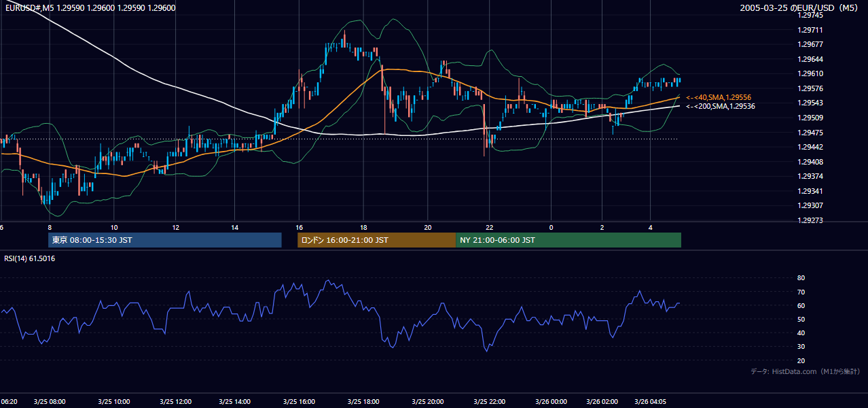Click hour label 12 under price chart

176,227
